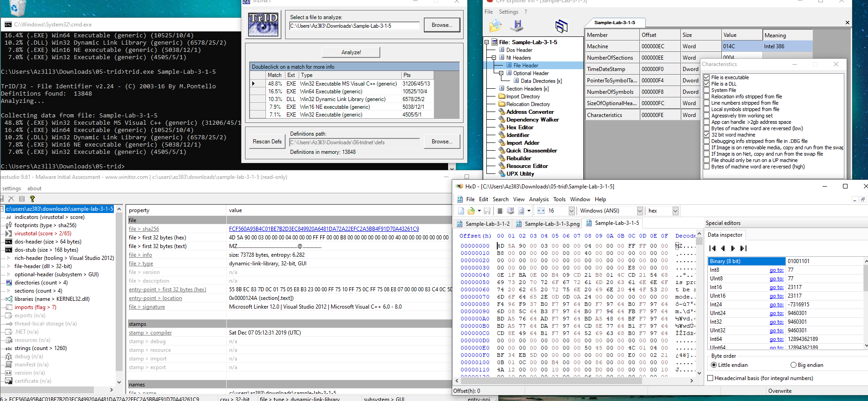The image size is (868, 401).
Task: Check the 'System File' checkbox
Action: click(x=707, y=90)
